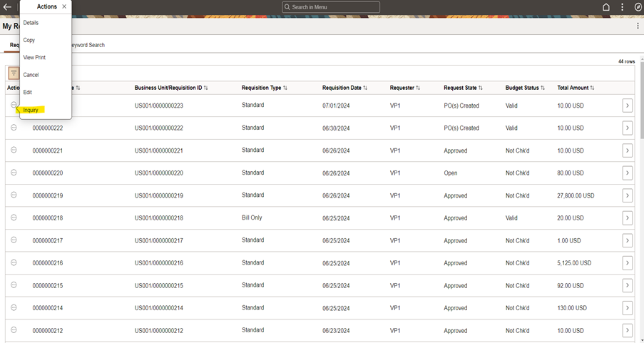Click the 80.00 USD amount

(x=571, y=173)
